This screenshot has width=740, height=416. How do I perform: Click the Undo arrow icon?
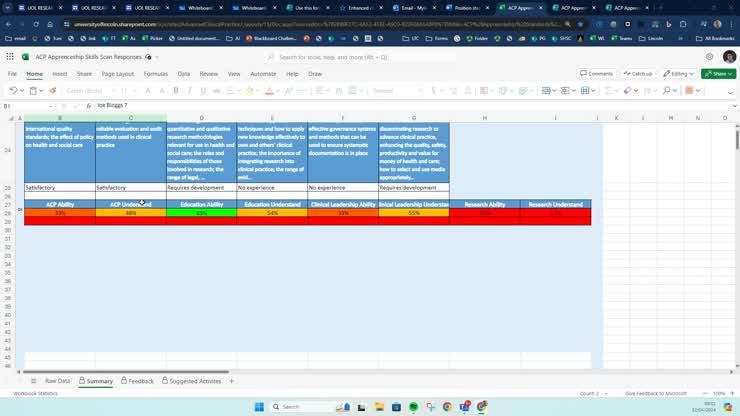tap(13, 91)
